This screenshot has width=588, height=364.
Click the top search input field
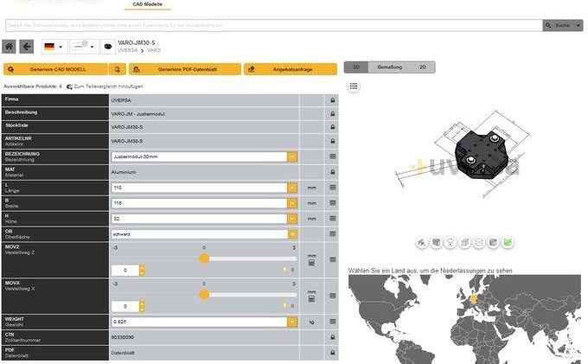click(272, 26)
